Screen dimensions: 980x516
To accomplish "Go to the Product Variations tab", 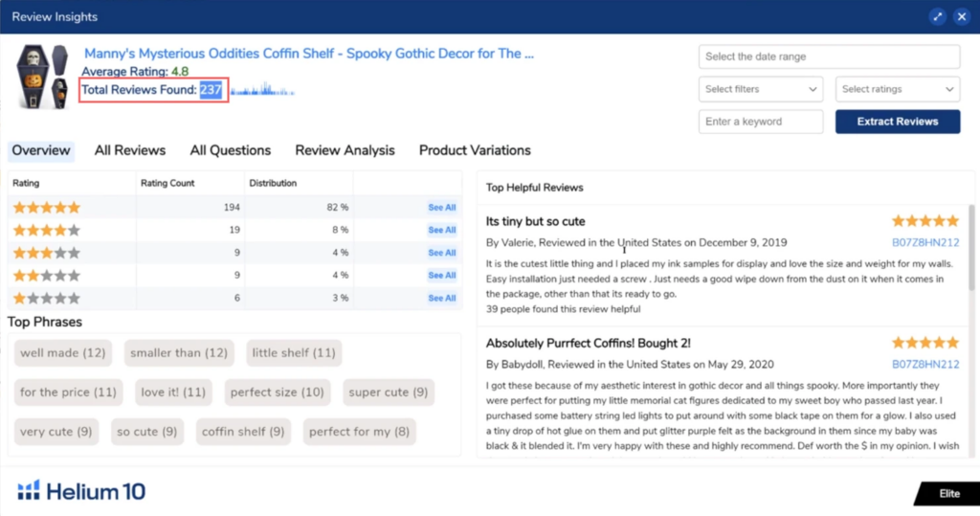I will 475,150.
